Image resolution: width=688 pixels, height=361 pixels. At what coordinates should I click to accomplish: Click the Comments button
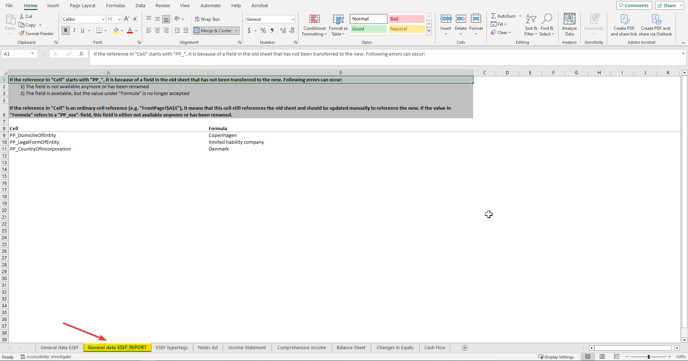pos(634,6)
